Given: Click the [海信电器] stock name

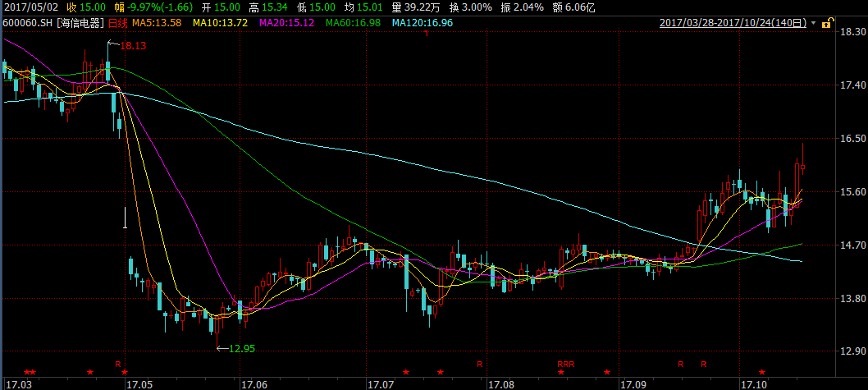Looking at the screenshot, I should [x=81, y=23].
